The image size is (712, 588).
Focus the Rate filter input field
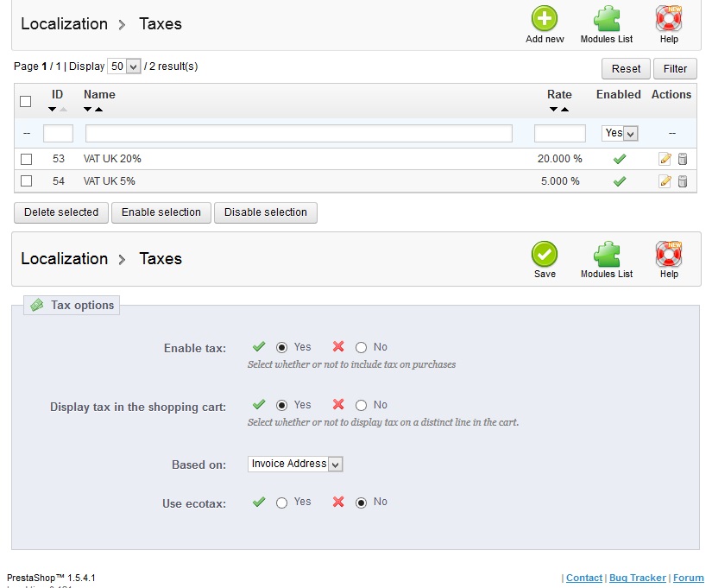pyautogui.click(x=560, y=134)
